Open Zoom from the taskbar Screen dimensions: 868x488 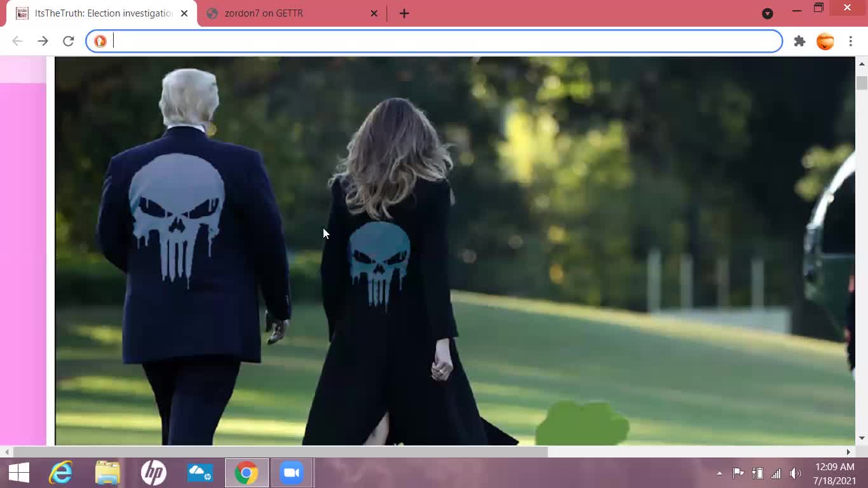291,473
